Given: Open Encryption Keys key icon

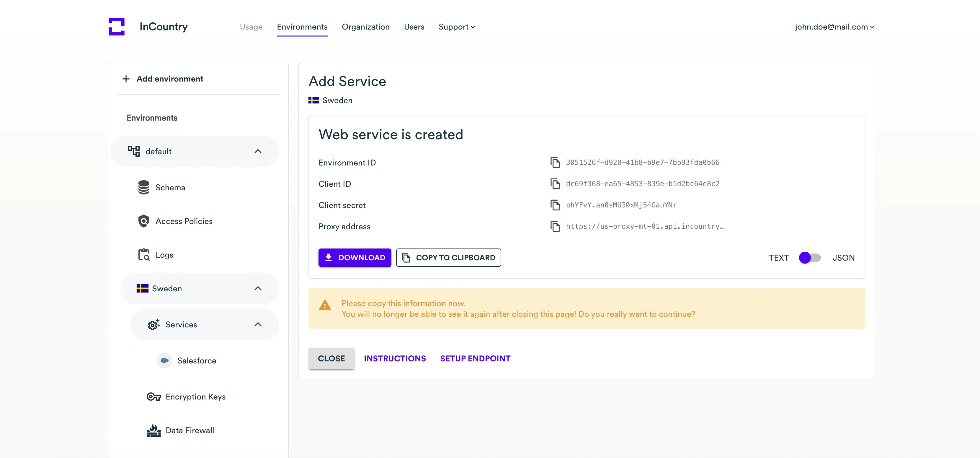Looking at the screenshot, I should click(x=153, y=397).
